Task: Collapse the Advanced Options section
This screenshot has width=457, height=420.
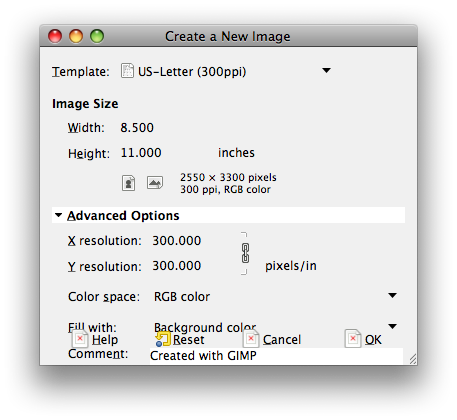Action: point(59,215)
